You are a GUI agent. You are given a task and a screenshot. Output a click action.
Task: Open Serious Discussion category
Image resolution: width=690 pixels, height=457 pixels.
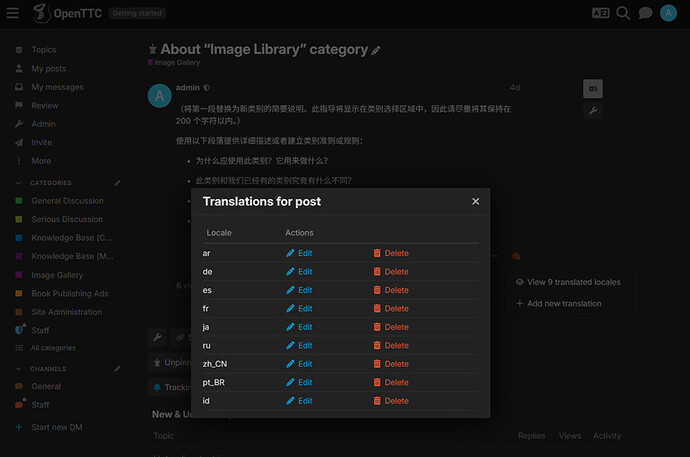click(67, 219)
